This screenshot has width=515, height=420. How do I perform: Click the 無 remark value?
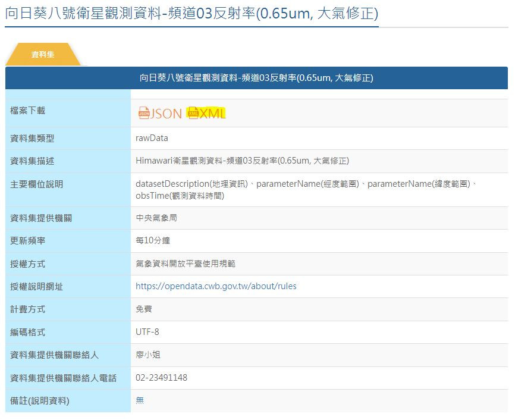[x=140, y=400]
